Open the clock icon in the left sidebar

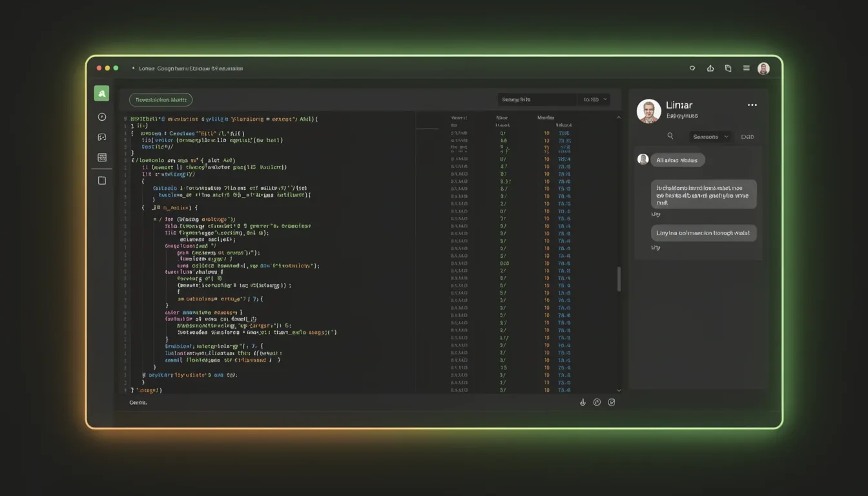tap(101, 117)
